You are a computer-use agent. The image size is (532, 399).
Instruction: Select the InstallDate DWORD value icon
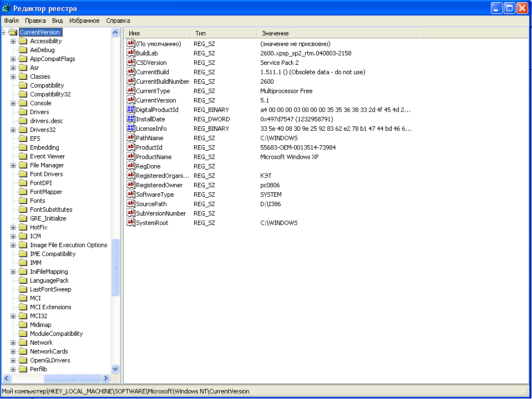[130, 119]
